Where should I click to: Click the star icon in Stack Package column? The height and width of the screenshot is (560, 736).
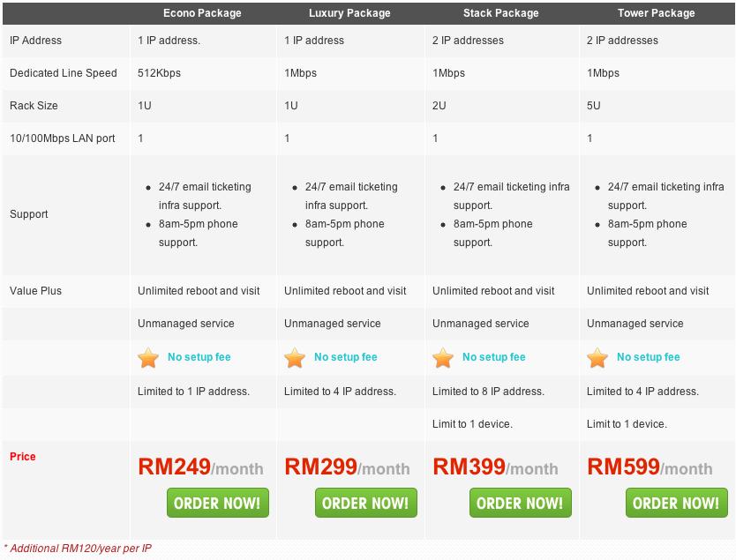pyautogui.click(x=443, y=358)
